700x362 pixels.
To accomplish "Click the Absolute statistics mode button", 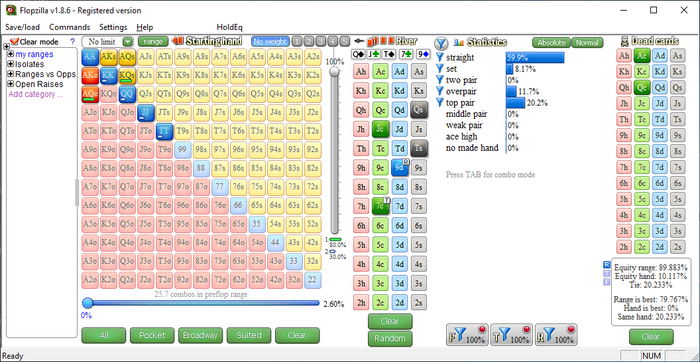I will point(551,42).
